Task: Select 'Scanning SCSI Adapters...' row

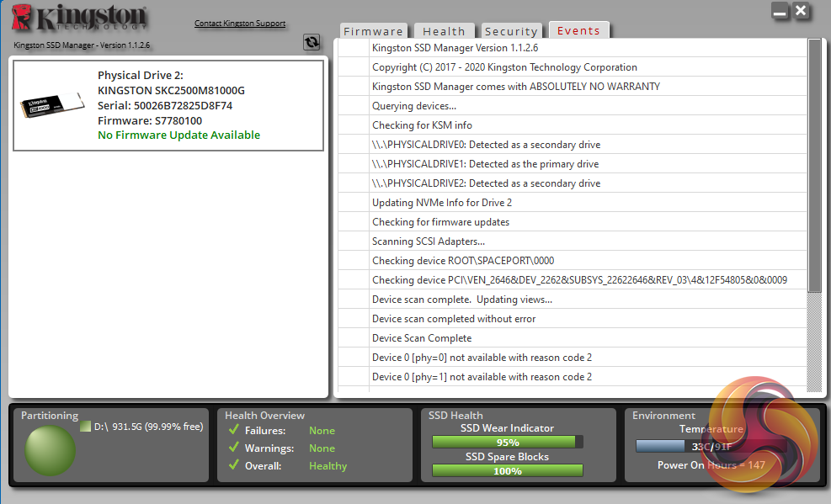Action: click(573, 241)
